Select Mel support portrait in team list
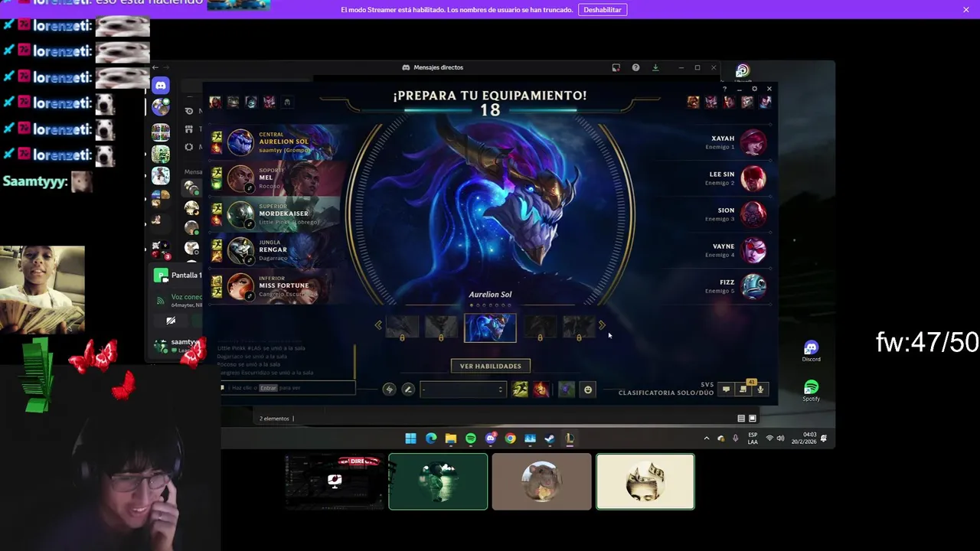This screenshot has height=551, width=980. tap(240, 178)
